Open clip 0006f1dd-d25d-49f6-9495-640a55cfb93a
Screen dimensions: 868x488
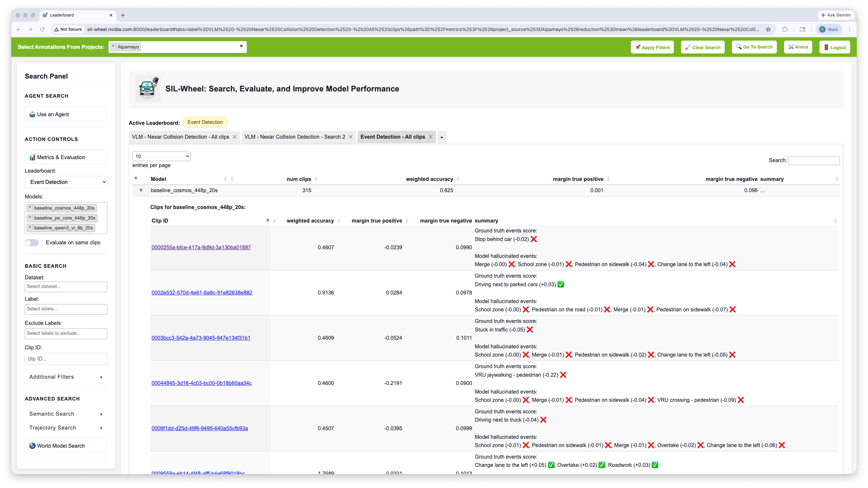199,428
